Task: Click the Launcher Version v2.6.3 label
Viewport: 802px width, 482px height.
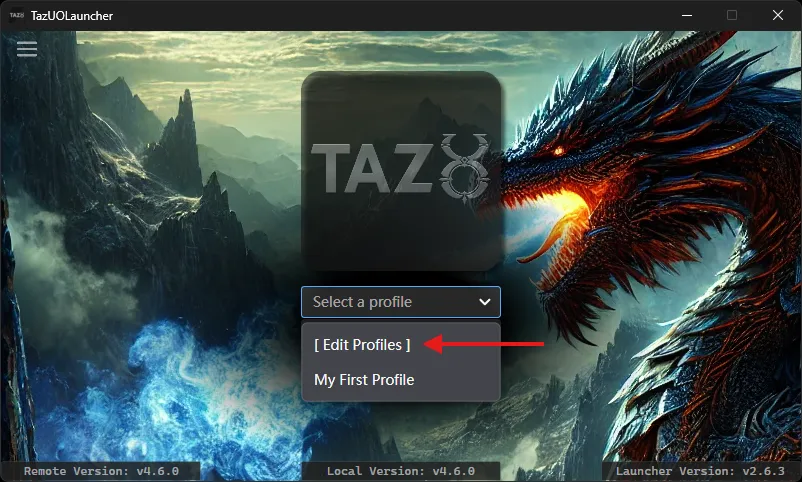Action: coord(700,471)
